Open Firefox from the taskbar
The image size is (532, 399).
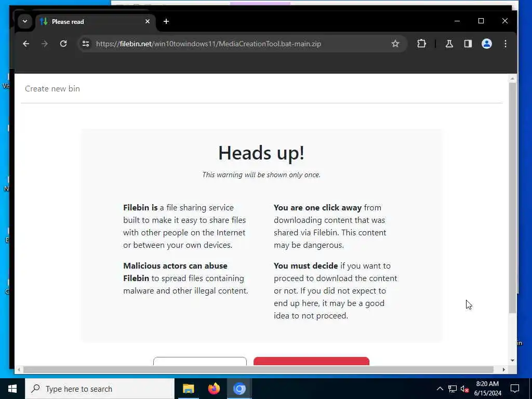[x=214, y=389]
